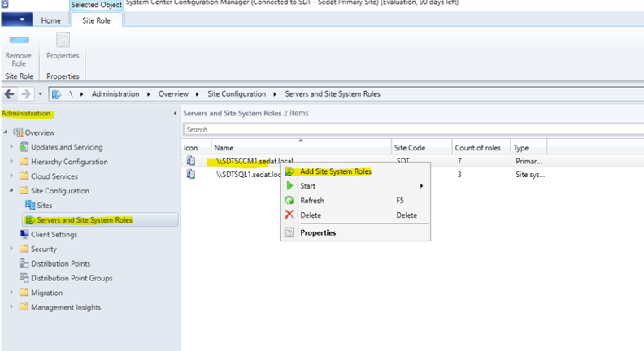Sort list by Site Code column
Screen dimensions: 644x351
pos(421,147)
